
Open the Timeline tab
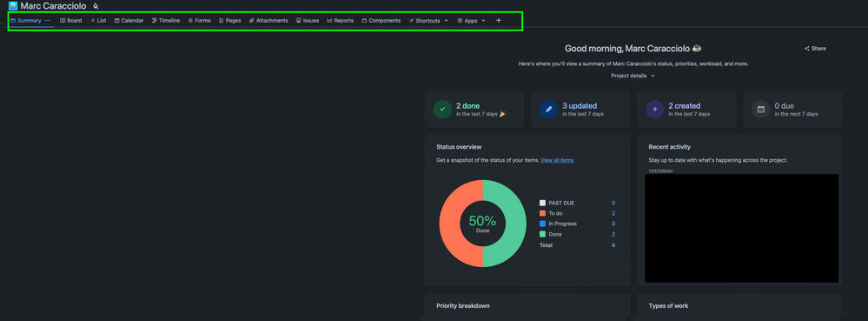tap(166, 21)
